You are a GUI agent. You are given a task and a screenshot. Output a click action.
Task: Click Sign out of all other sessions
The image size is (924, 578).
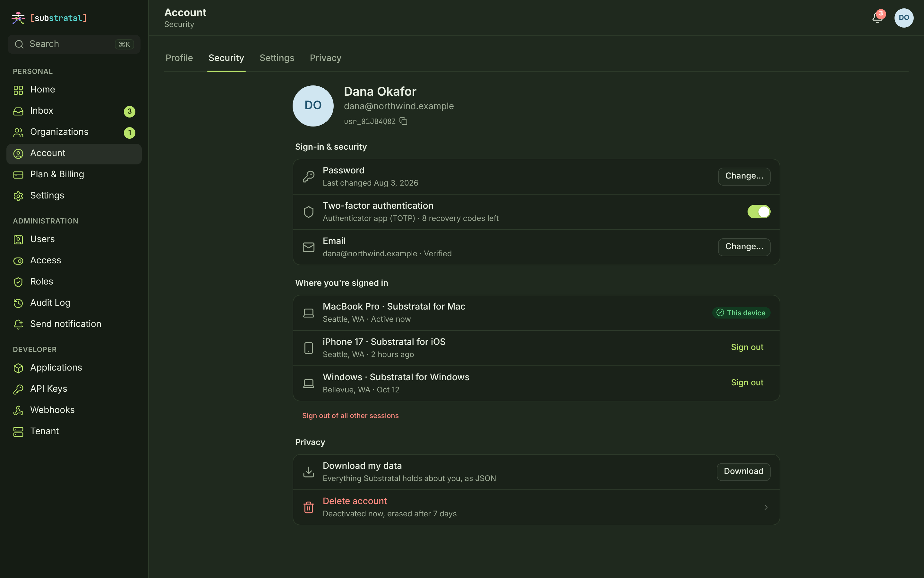(350, 416)
